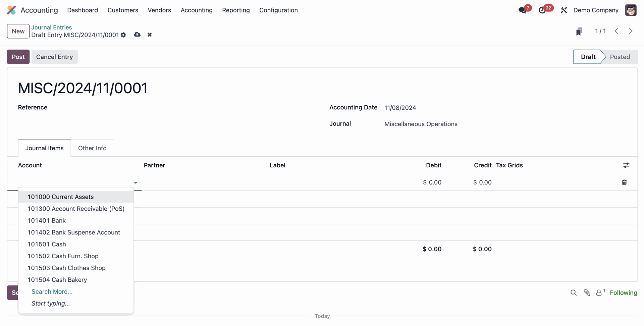Image resolution: width=644 pixels, height=326 pixels.
Task: Open the Account selection dropdown arrow
Action: pos(136,183)
